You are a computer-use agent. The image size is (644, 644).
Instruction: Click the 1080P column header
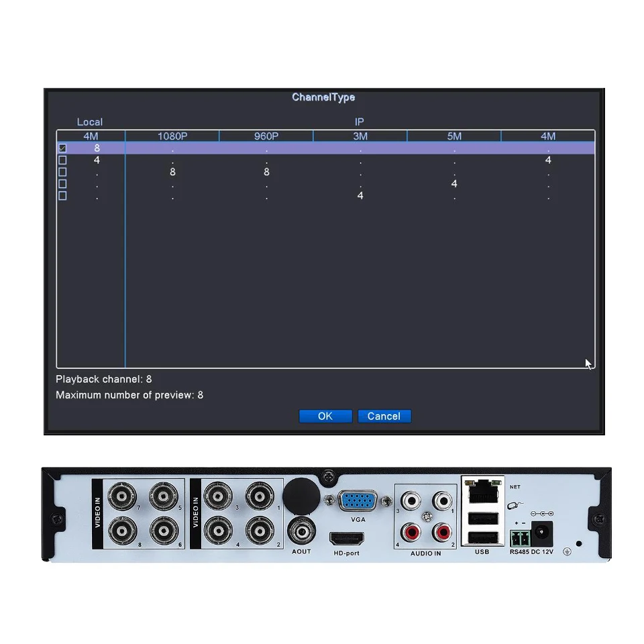pos(172,136)
